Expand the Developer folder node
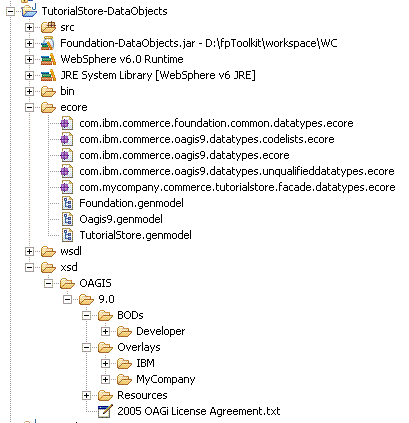409x423 pixels. [x=105, y=331]
